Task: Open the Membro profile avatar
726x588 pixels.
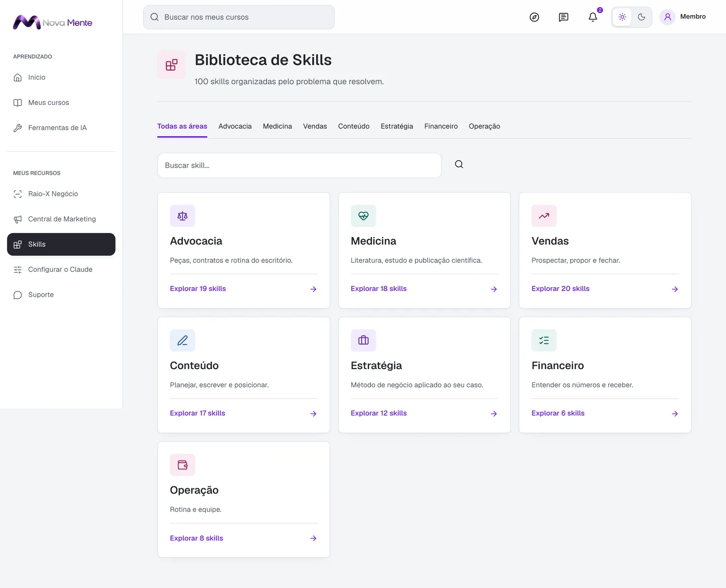Action: coord(668,17)
